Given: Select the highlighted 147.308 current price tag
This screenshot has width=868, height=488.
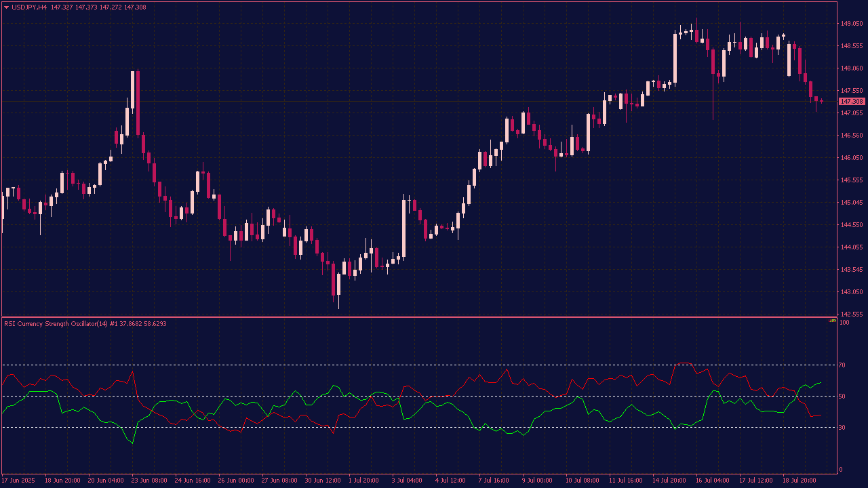Looking at the screenshot, I should pyautogui.click(x=851, y=102).
